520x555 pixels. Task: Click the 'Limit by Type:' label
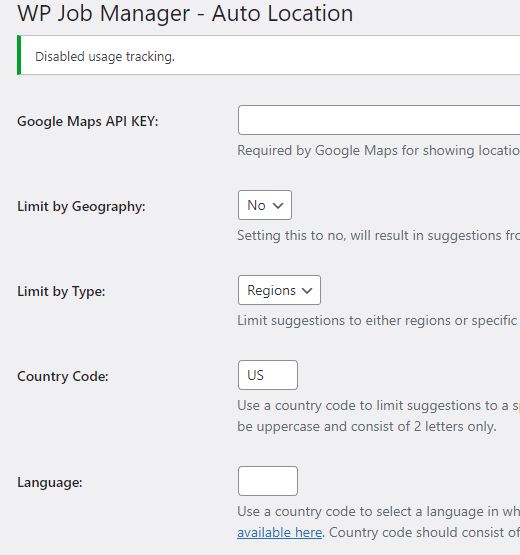click(61, 291)
